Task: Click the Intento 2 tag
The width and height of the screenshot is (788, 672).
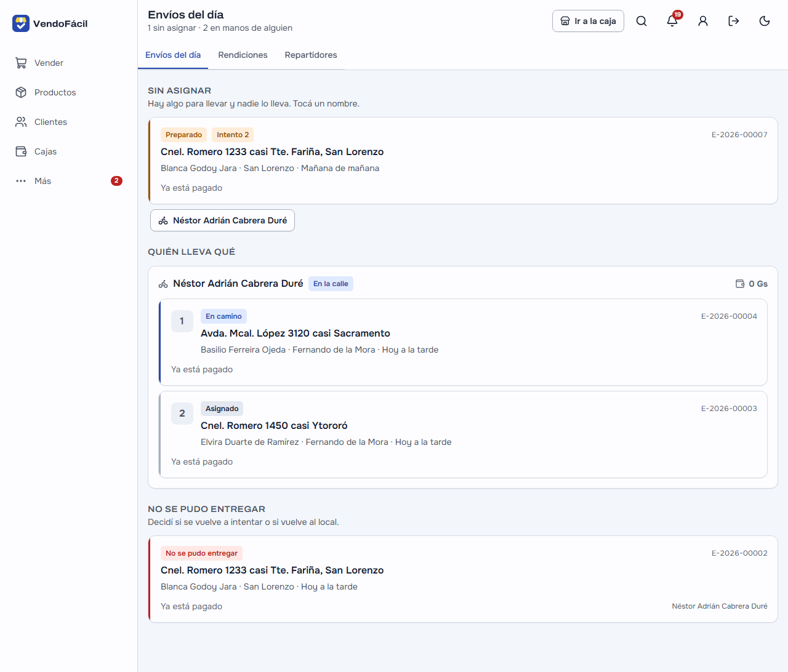Action: pos(233,135)
